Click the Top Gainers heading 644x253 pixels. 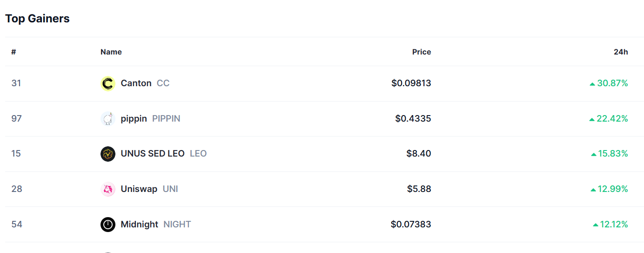[x=37, y=19]
